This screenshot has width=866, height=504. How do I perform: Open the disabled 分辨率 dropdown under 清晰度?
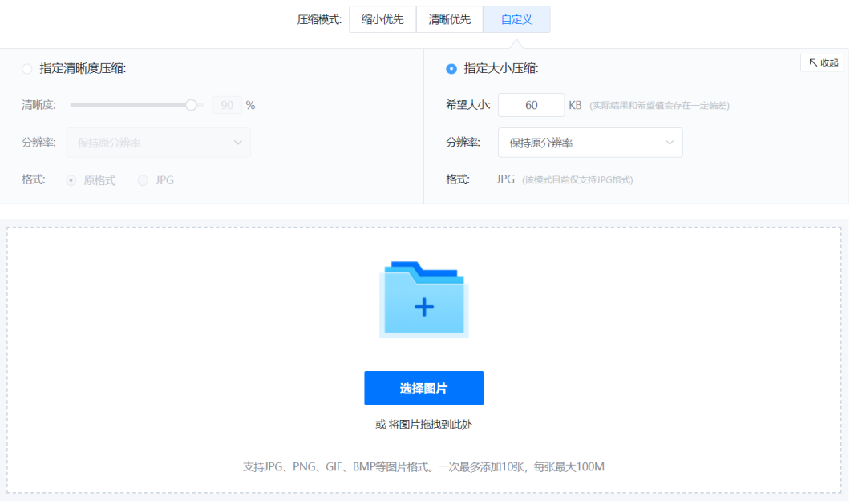pyautogui.click(x=159, y=143)
